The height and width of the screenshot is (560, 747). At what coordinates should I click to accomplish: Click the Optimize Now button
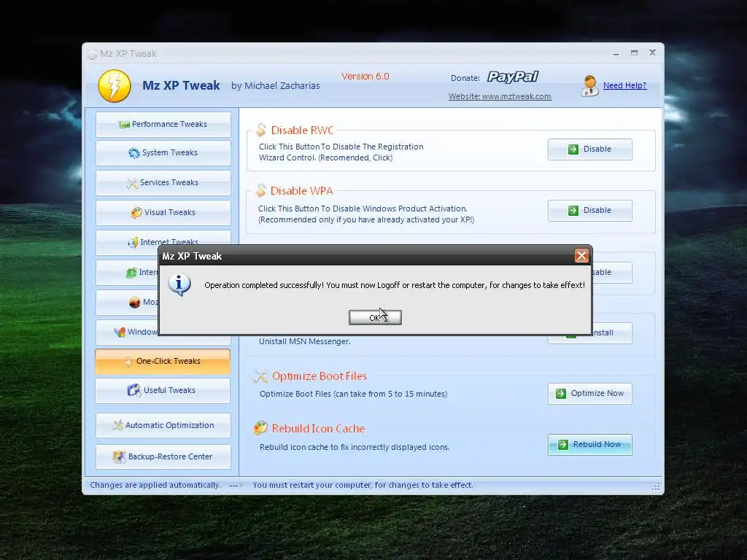pos(589,393)
